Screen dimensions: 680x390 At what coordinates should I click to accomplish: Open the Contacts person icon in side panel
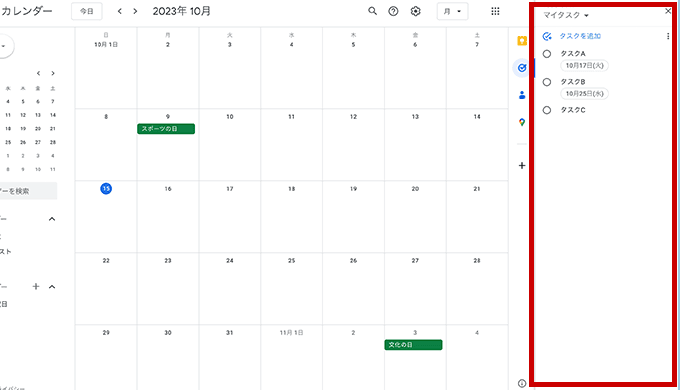(522, 95)
